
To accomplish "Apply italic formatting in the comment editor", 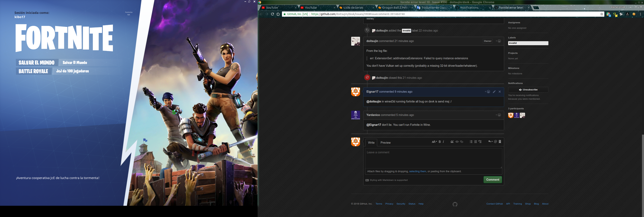I will coord(444,142).
